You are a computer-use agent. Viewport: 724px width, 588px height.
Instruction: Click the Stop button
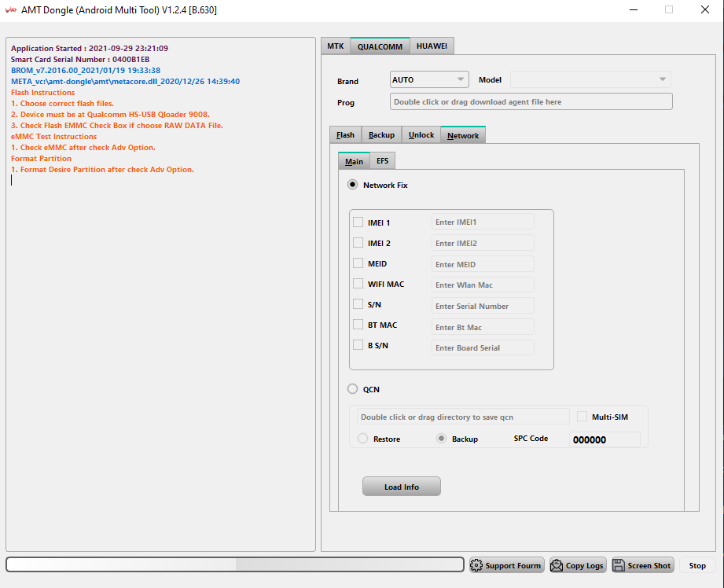point(697,565)
